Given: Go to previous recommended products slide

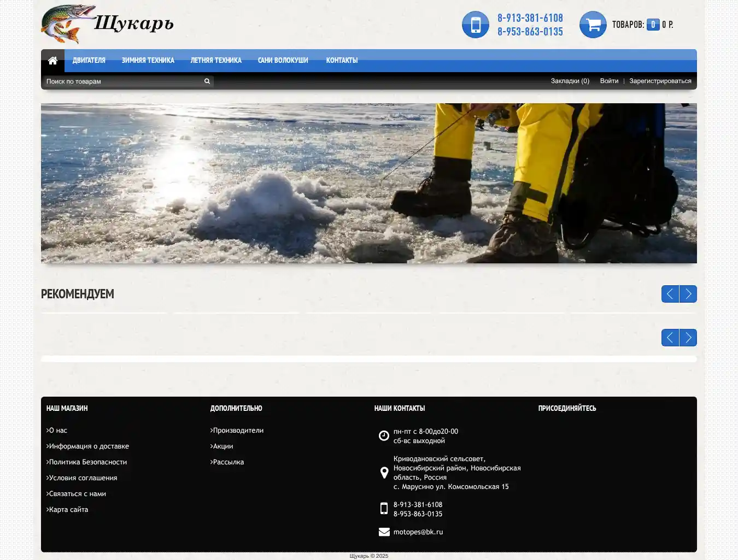Looking at the screenshot, I should [x=670, y=294].
